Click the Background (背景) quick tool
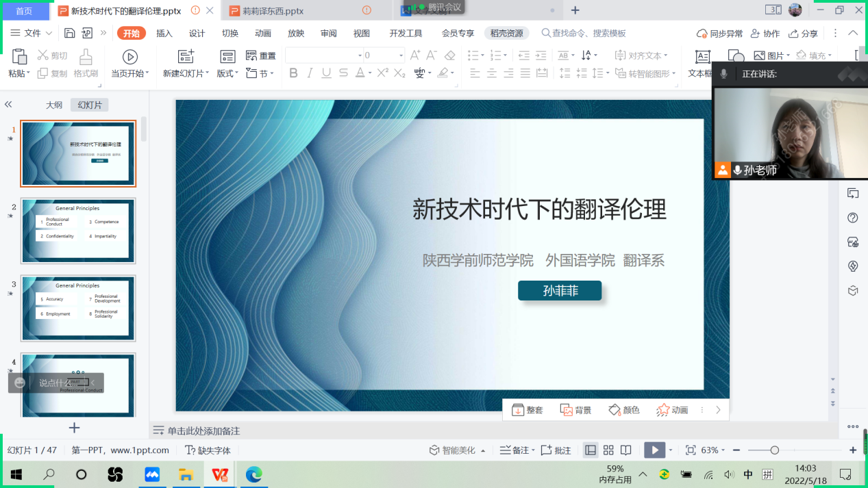 click(575, 410)
